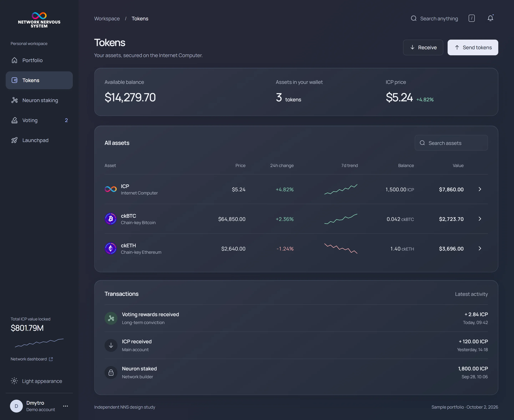The width and height of the screenshot is (514, 420).
Task: Click the slash shortcut key icon
Action: 472,18
